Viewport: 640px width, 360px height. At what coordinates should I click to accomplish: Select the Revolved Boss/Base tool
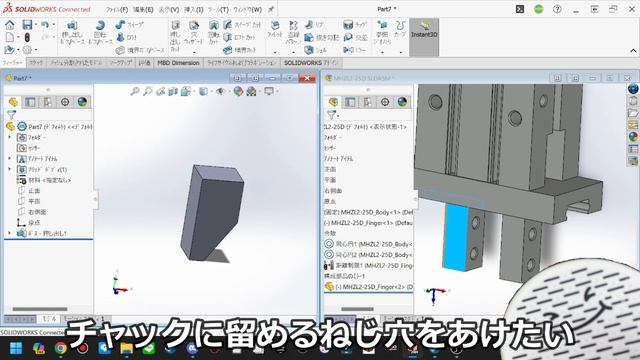point(100,33)
